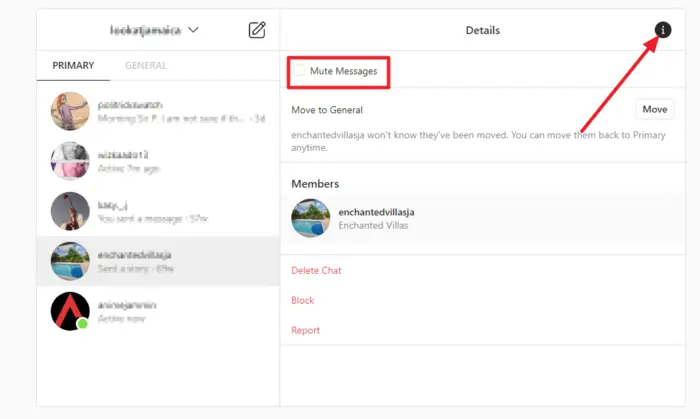Click the Enchanted Villas member avatar
700x419 pixels.
[311, 218]
